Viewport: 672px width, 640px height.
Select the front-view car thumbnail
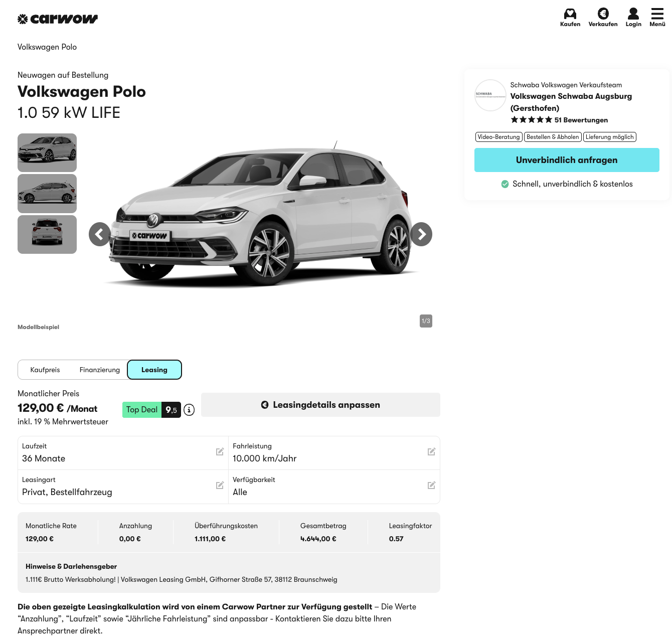[x=47, y=152]
